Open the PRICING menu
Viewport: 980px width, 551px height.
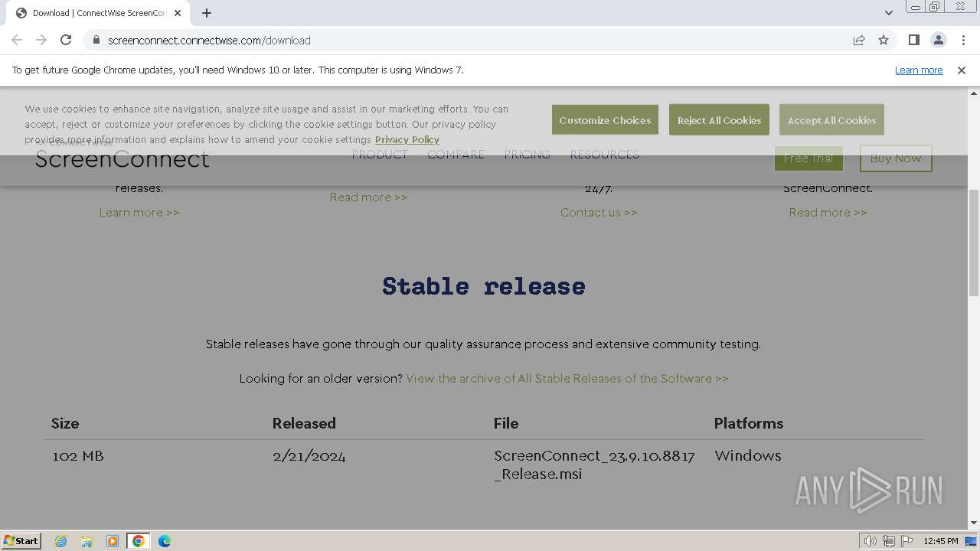click(527, 155)
